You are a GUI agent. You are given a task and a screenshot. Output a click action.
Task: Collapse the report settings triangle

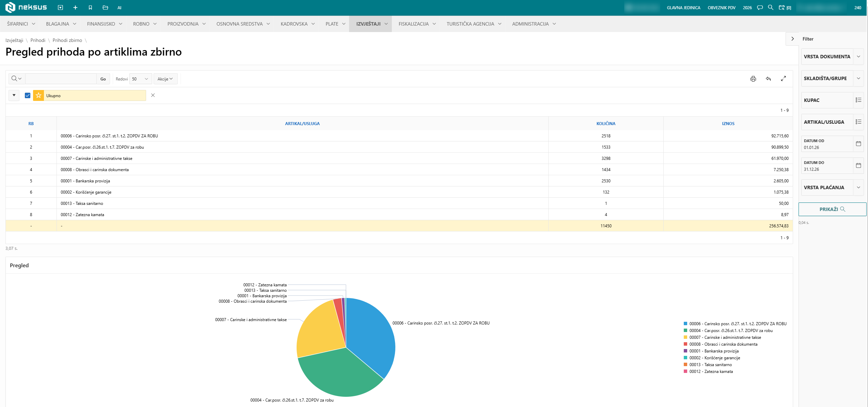tap(14, 95)
